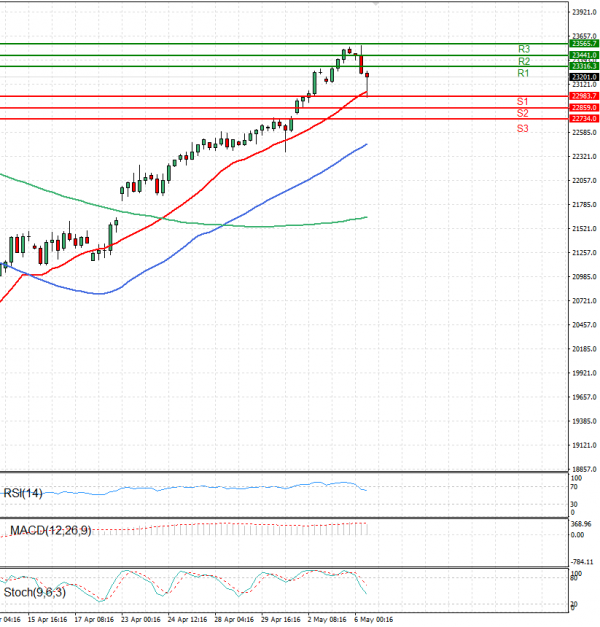This screenshot has height=627, width=600.
Task: Select the MACD(12,26,9) indicator label
Action: tap(51, 531)
